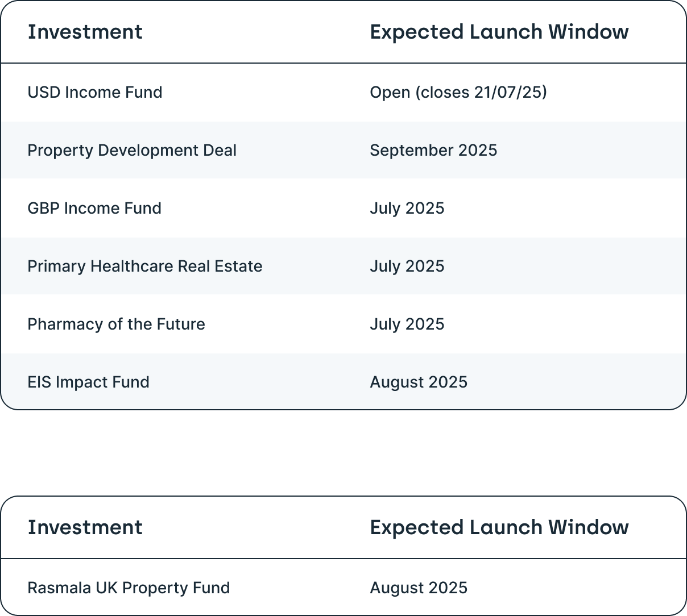Select the Rasmala UK Property Fund name
687x616 pixels.
click(x=129, y=588)
